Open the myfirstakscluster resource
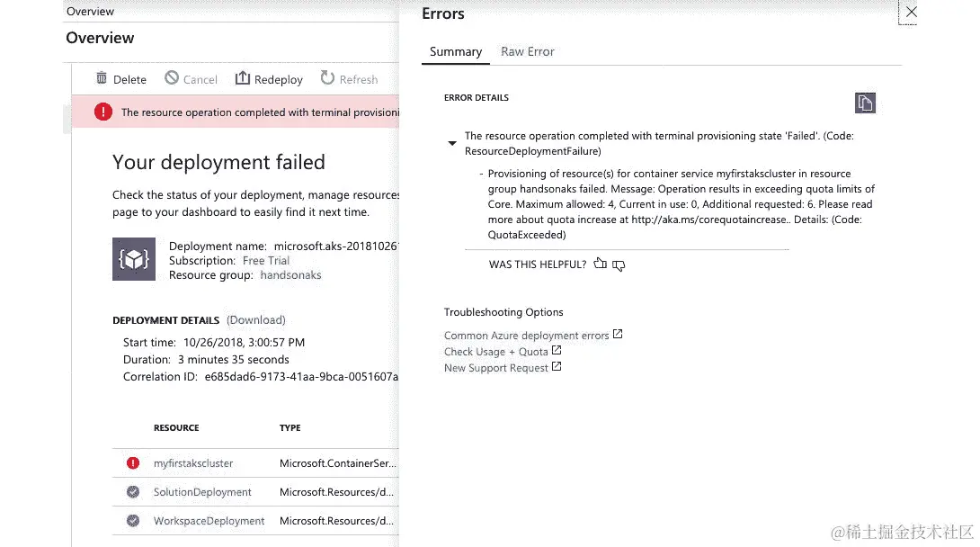 pyautogui.click(x=193, y=463)
